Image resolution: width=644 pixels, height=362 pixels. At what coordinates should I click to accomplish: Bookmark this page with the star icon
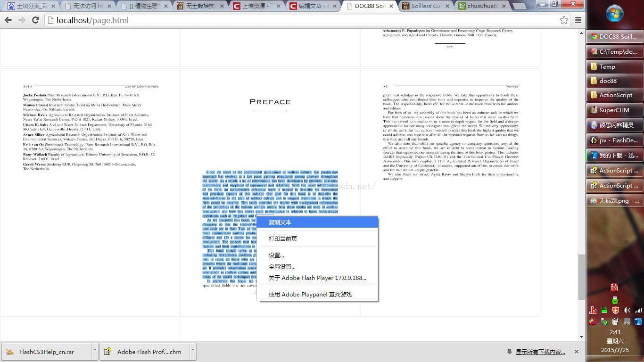564,20
